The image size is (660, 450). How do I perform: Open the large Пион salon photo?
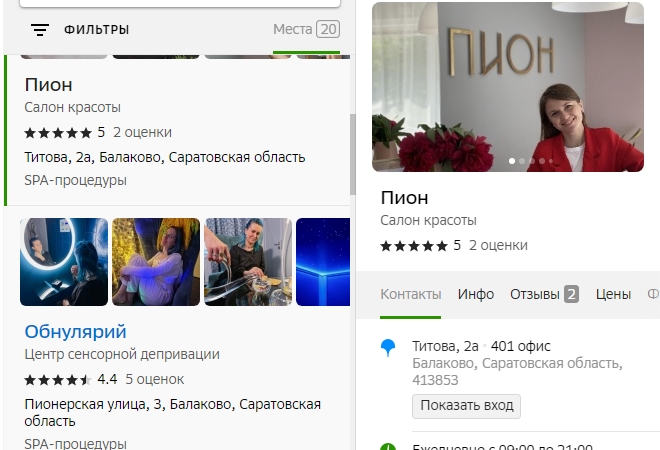tap(508, 87)
